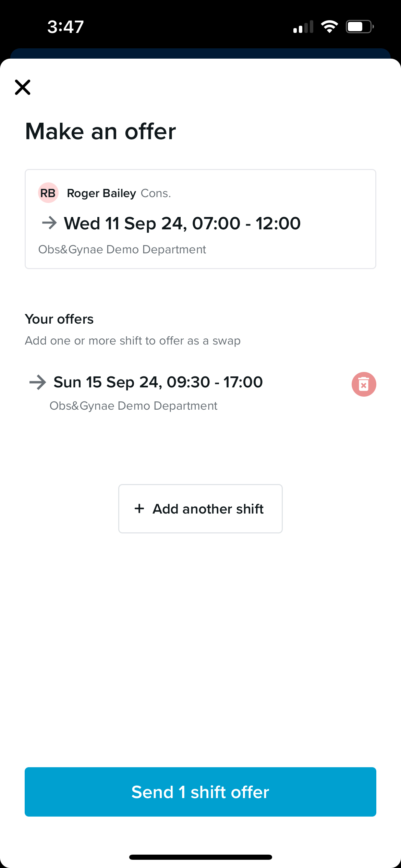This screenshot has height=868, width=401.
Task: Delete the Sun 15 Sep offered shift
Action: 364,384
